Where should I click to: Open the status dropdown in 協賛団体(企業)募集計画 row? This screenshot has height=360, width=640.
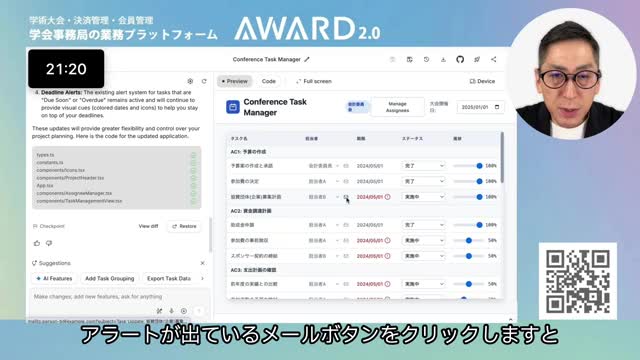[423, 197]
